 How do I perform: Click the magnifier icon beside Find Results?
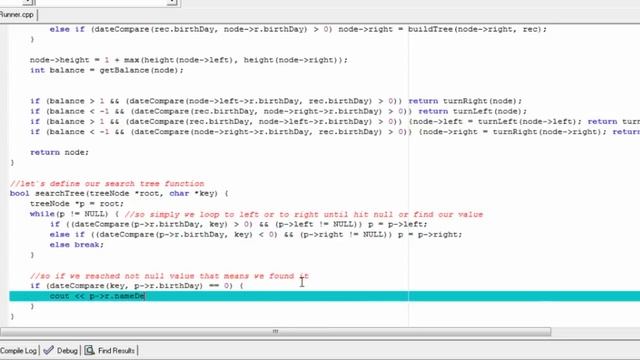pos(89,350)
